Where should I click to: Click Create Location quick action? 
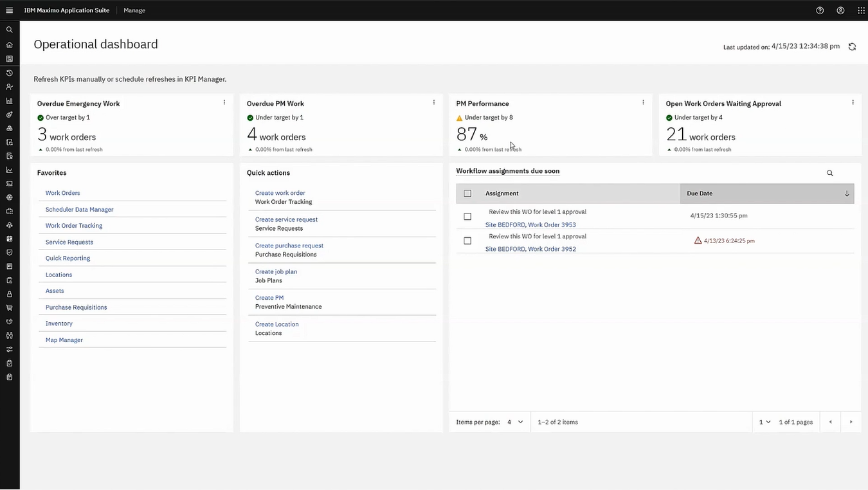276,324
